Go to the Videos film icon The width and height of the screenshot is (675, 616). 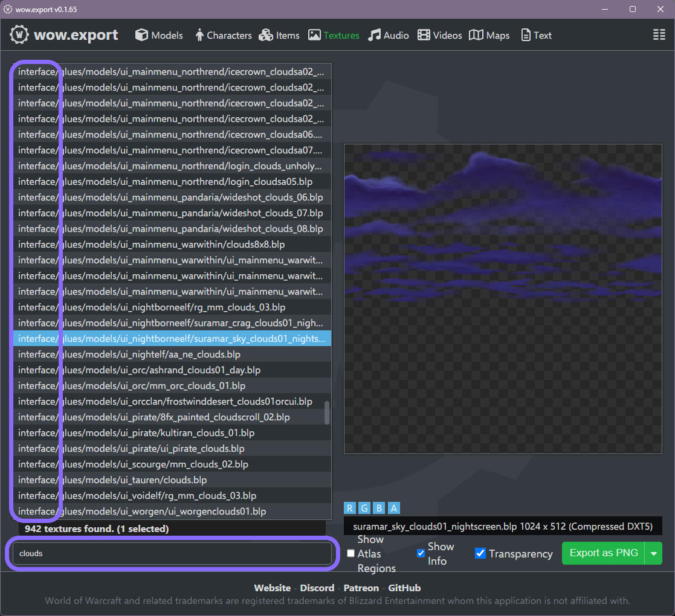pos(424,36)
